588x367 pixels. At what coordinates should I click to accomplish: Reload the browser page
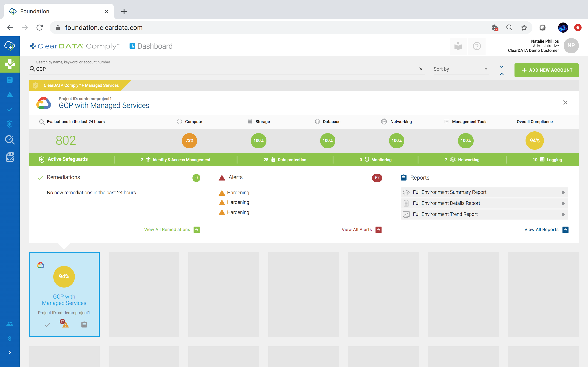pyautogui.click(x=40, y=28)
